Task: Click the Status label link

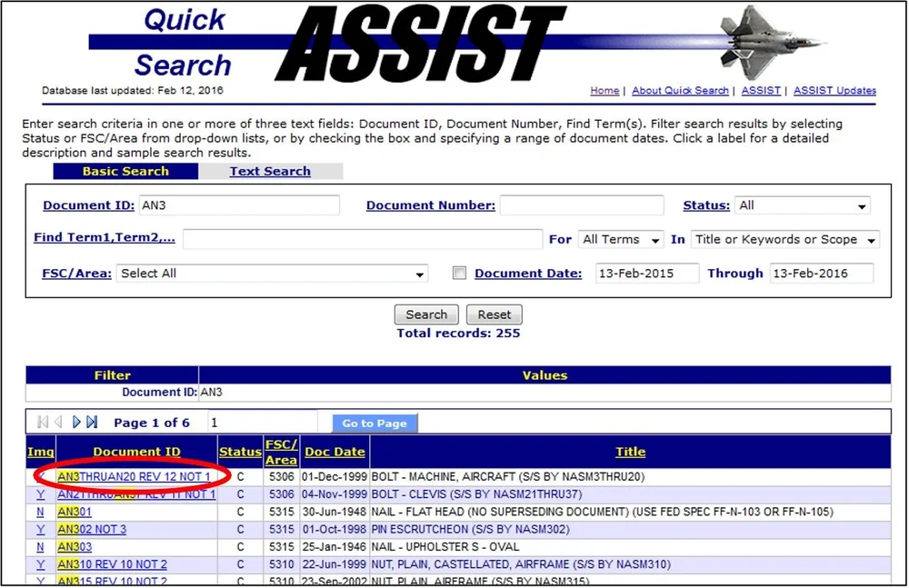Action: click(x=706, y=205)
